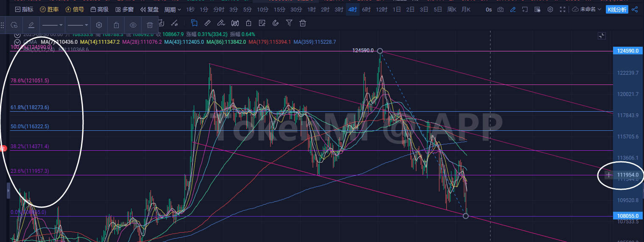Start the 复盘 replay mode
Image resolution: width=644 pixels, height=242 pixels.
150,9
